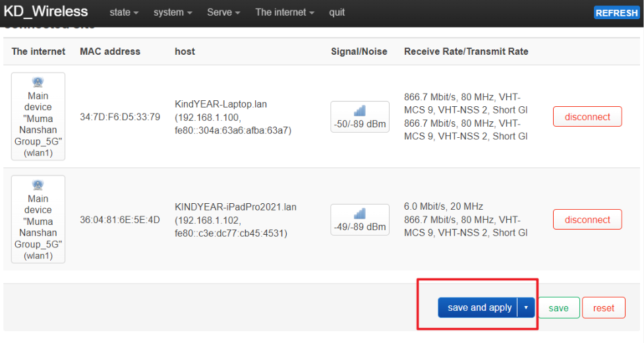Open the state dropdown menu
This screenshot has height=343, width=644.
tap(124, 13)
